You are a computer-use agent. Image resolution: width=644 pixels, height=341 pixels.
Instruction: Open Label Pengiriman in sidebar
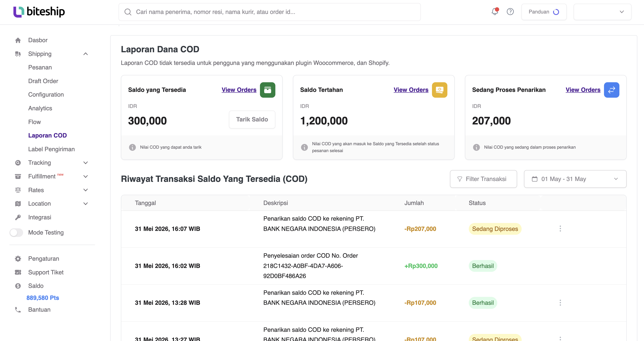52,149
